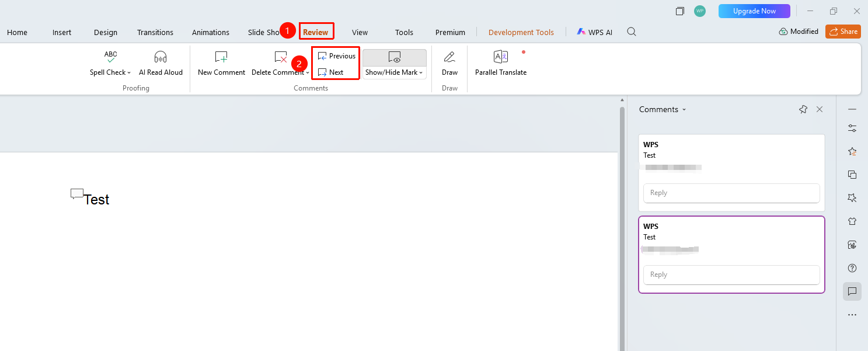Click the Review tab
Image resolution: width=868 pixels, height=351 pixels.
tap(316, 32)
